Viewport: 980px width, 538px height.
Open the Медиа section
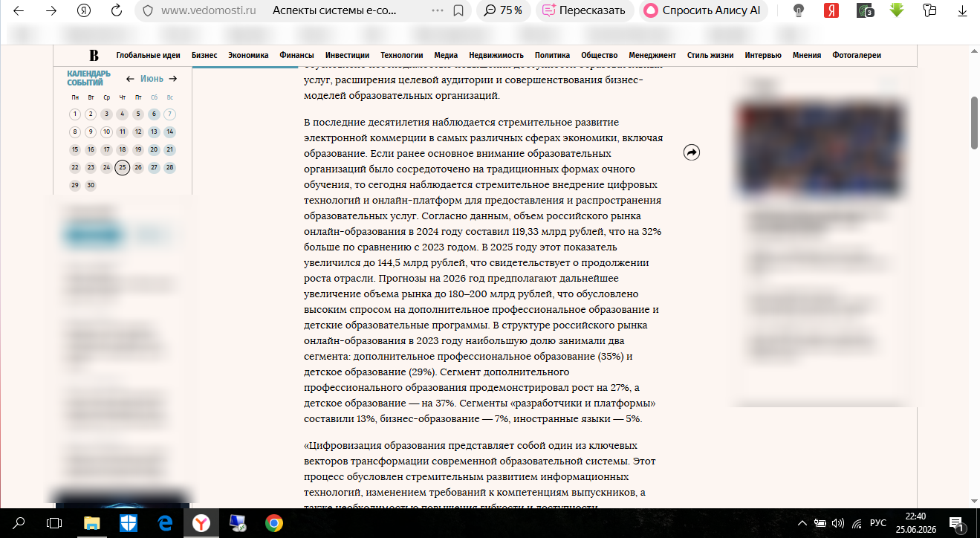point(446,55)
